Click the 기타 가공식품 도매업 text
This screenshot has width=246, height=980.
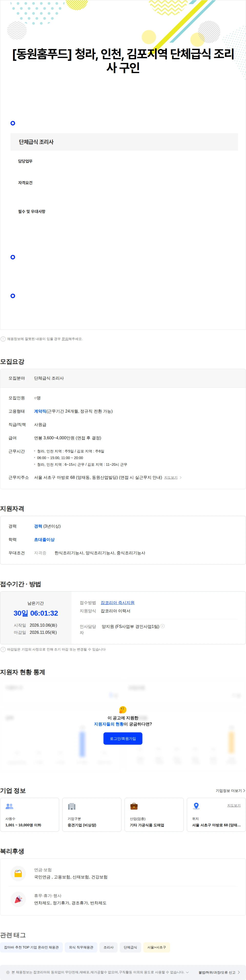[x=147, y=825]
